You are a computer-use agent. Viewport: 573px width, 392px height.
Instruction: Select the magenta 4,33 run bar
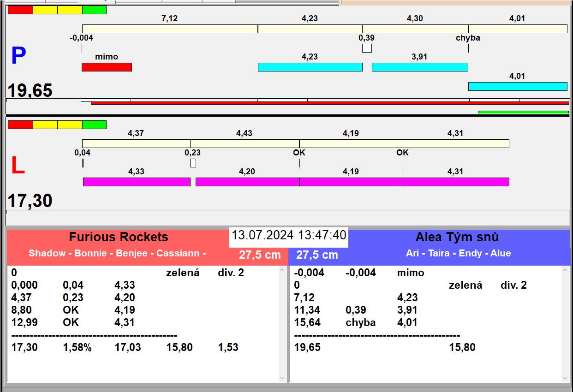[137, 182]
